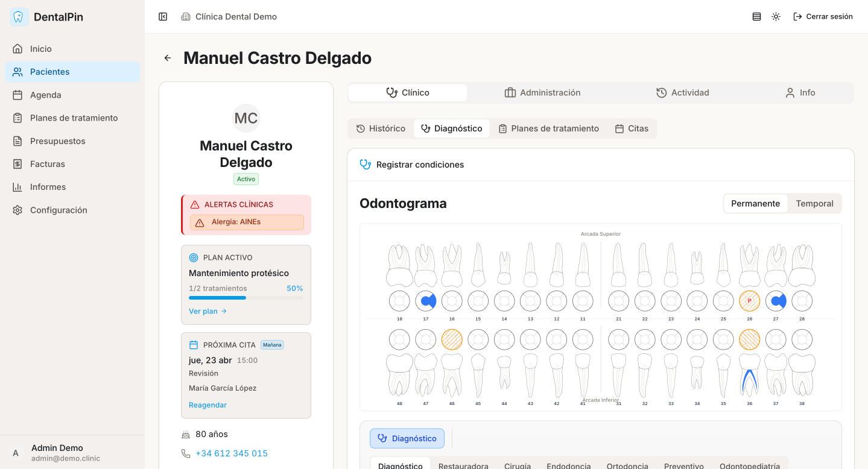Select Permanente dentition option
This screenshot has height=469, width=868.
tap(755, 204)
